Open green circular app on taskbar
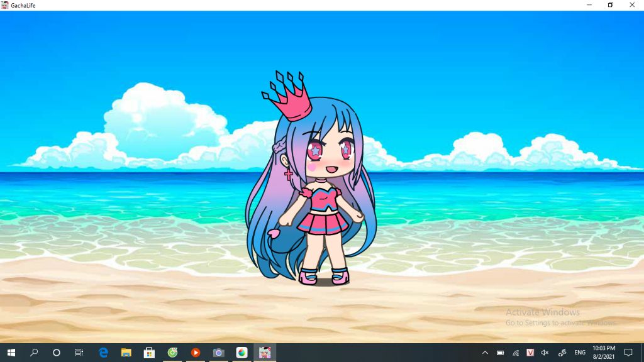This screenshot has height=362, width=644. point(172,353)
